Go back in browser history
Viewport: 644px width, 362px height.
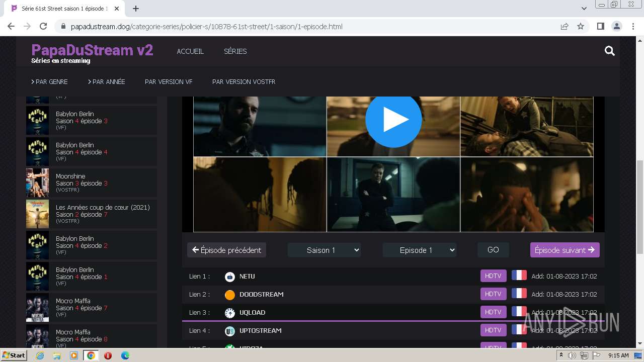point(11,26)
